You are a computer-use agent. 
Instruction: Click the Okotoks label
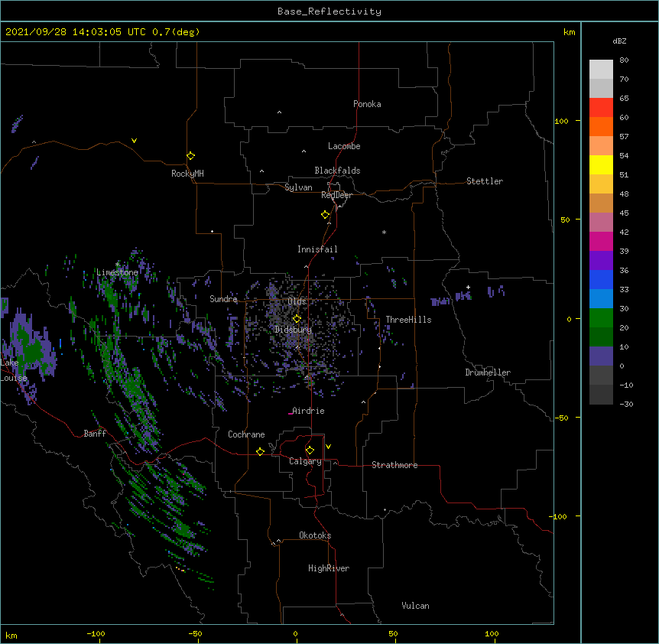click(x=315, y=535)
